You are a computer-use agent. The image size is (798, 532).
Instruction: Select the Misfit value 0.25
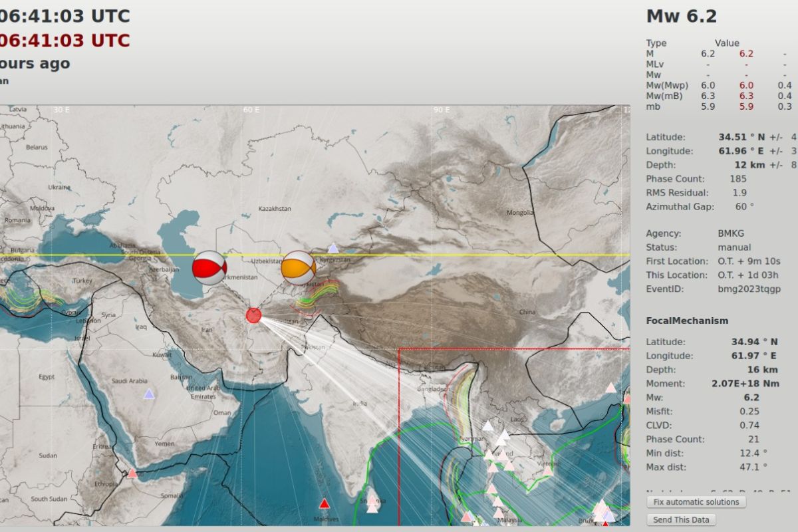click(749, 412)
